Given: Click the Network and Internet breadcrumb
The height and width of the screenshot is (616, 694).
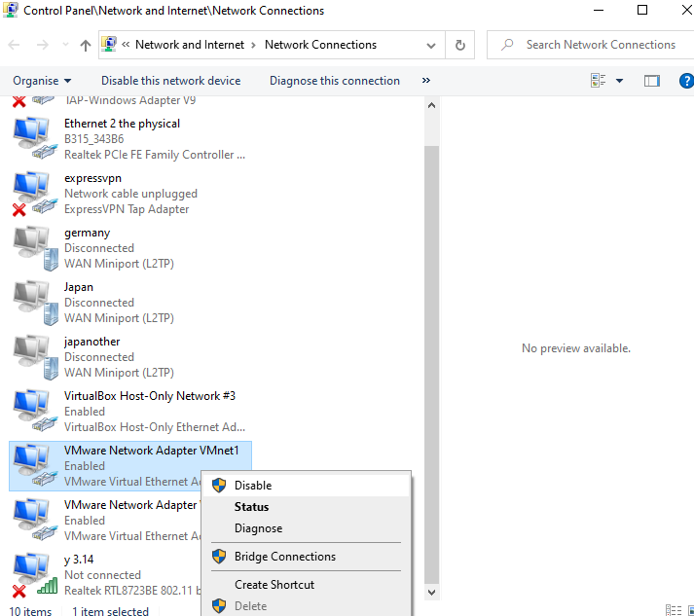Looking at the screenshot, I should click(190, 45).
